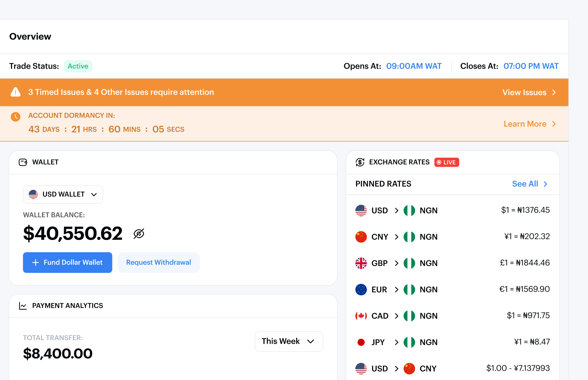588x380 pixels.
Task: Click the chevron next to See All
Action: (x=545, y=184)
